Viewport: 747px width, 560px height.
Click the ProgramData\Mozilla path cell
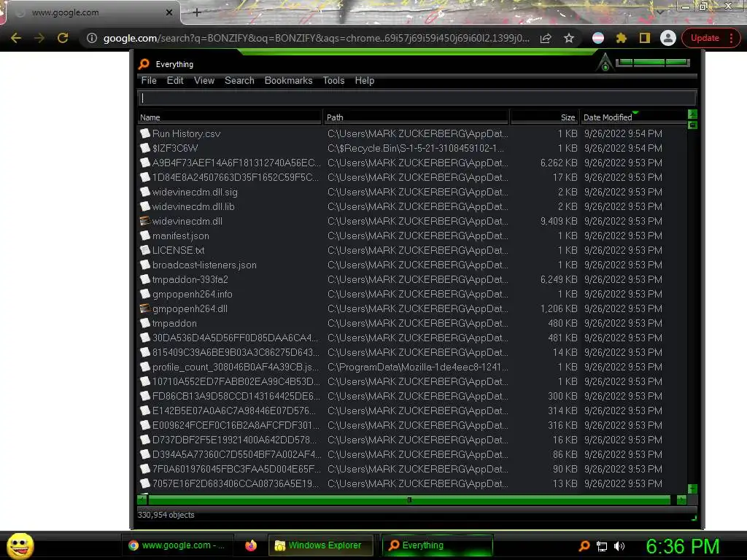[418, 367]
